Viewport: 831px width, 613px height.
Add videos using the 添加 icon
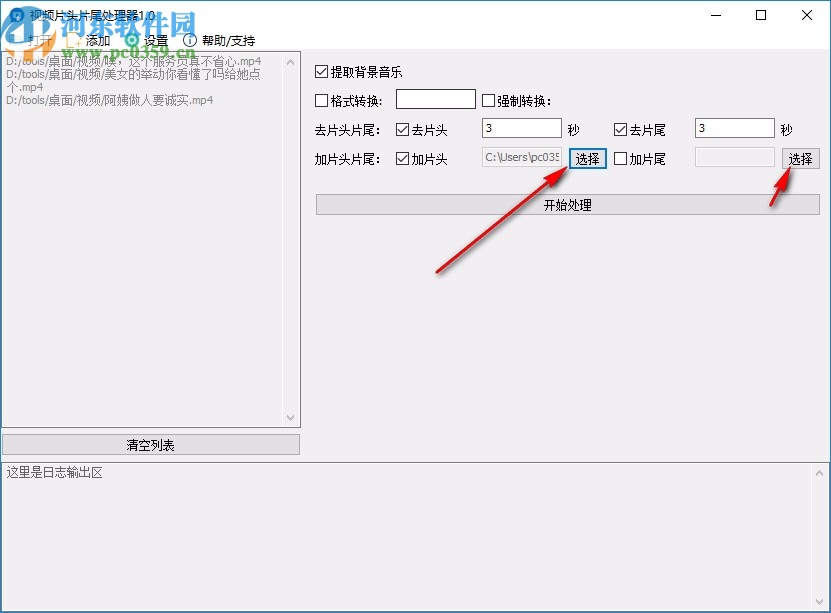85,40
